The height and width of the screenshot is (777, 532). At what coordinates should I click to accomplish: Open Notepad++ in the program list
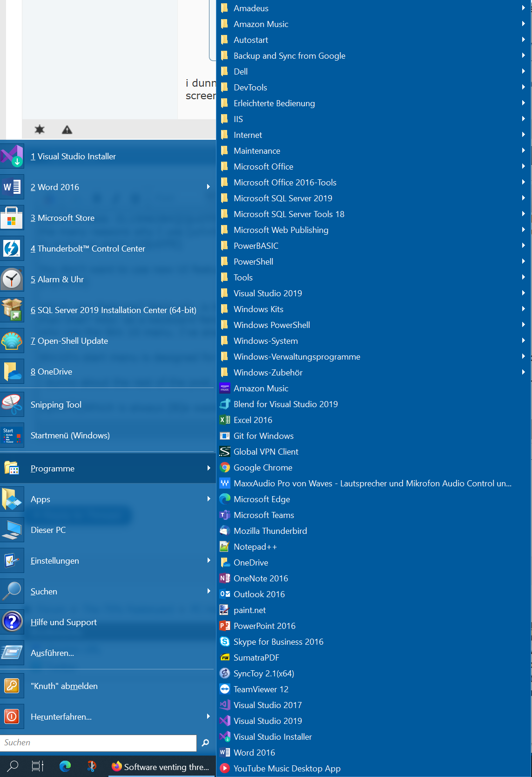click(373, 547)
